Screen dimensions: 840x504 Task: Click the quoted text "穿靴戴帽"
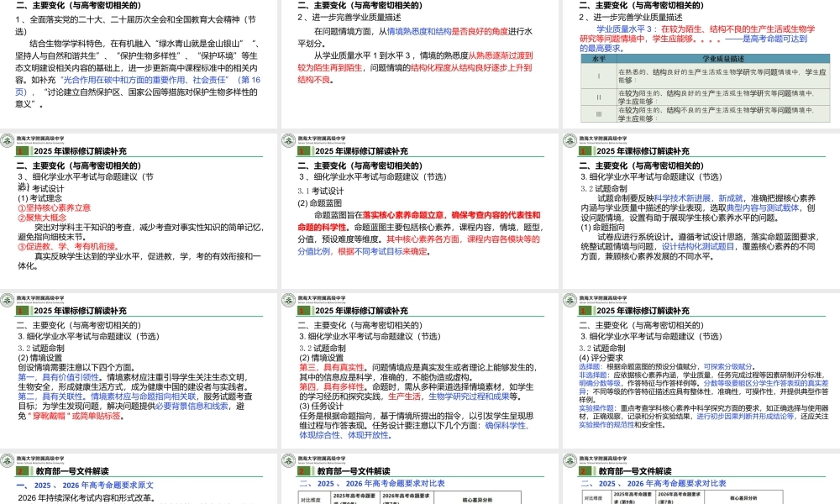pos(50,416)
